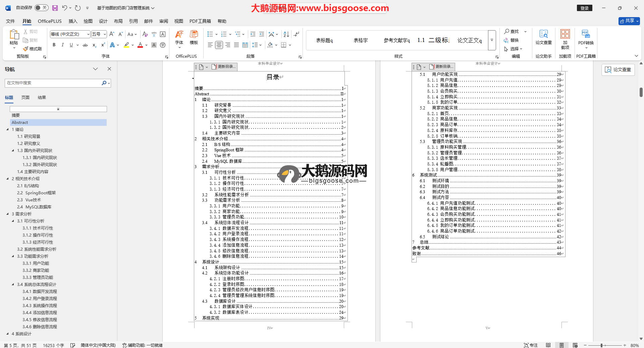
Task: Toggle superscript formatting
Action: tap(103, 45)
